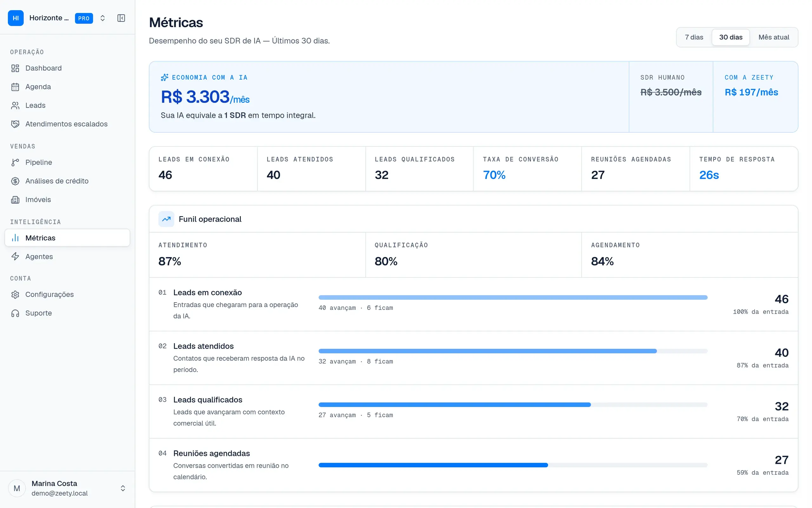Click the Agendamento 84% funnel stat
Viewport: 812px width, 508px height.
click(690, 255)
